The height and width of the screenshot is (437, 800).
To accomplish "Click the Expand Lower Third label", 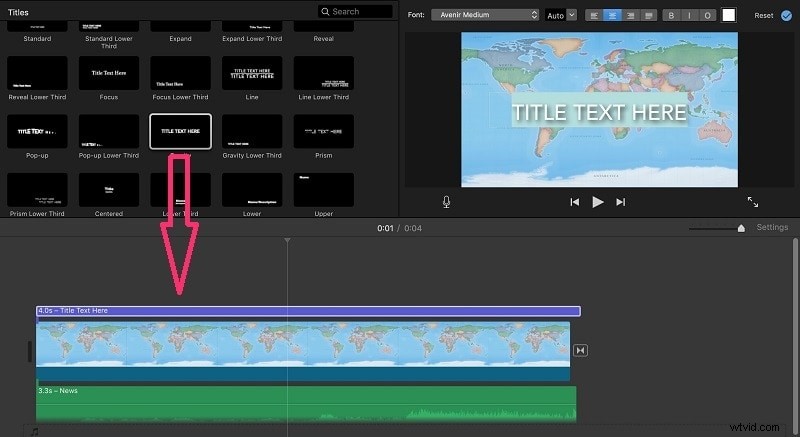I will [x=252, y=39].
